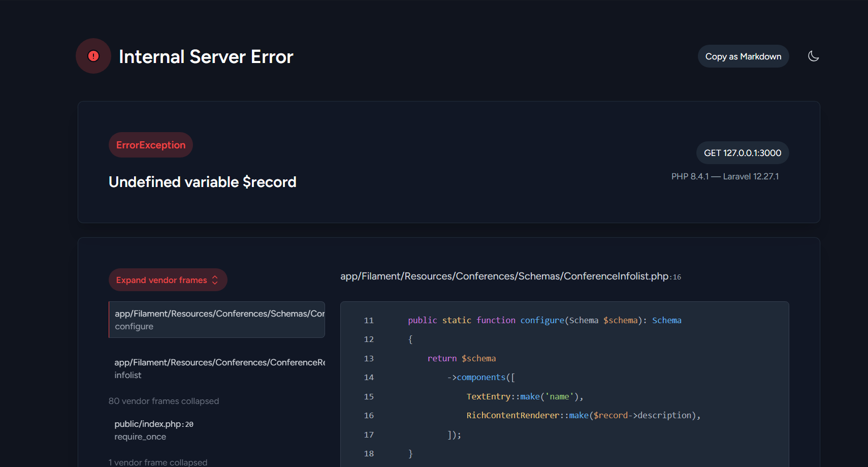Click the ConferenceInfolist.php file path heading
This screenshot has height=467, width=868.
coord(510,276)
